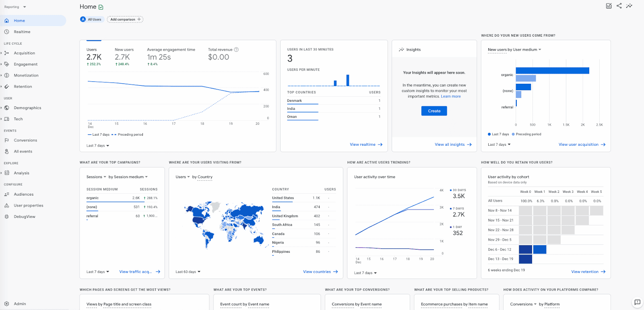Viewport: 644px width, 310px height.
Task: Open DebugView from the sidebar
Action: pyautogui.click(x=24, y=217)
